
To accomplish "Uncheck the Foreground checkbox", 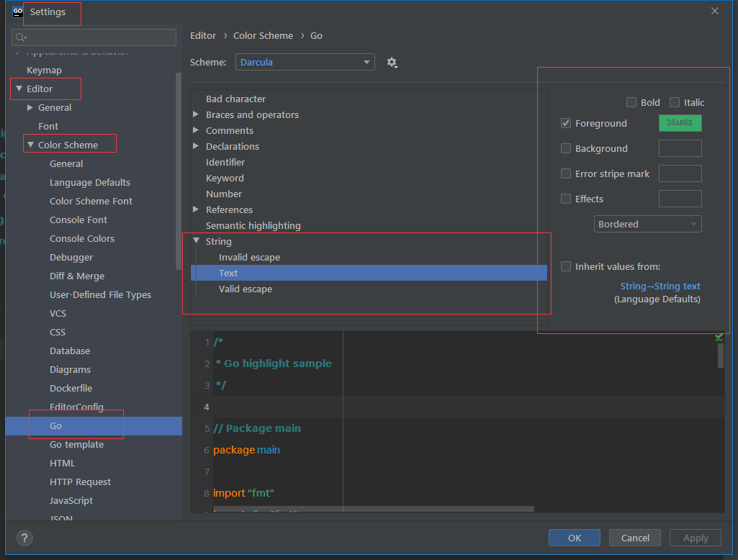I will [x=566, y=123].
